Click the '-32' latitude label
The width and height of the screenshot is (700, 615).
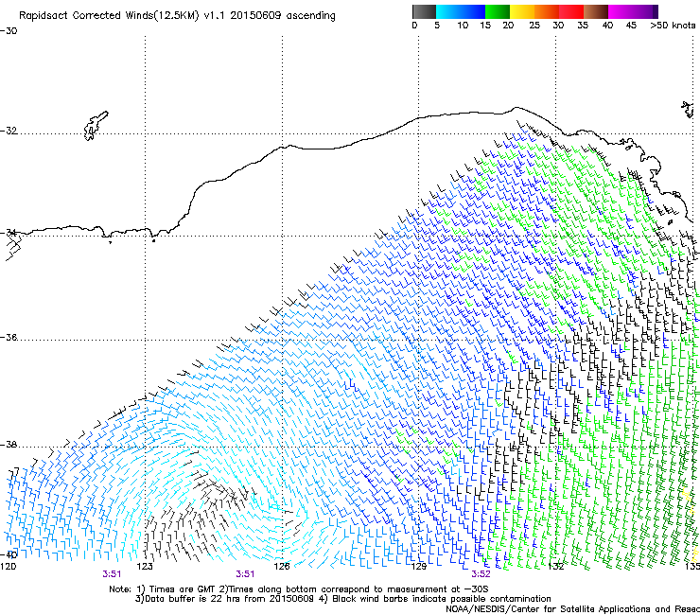pos(9,131)
